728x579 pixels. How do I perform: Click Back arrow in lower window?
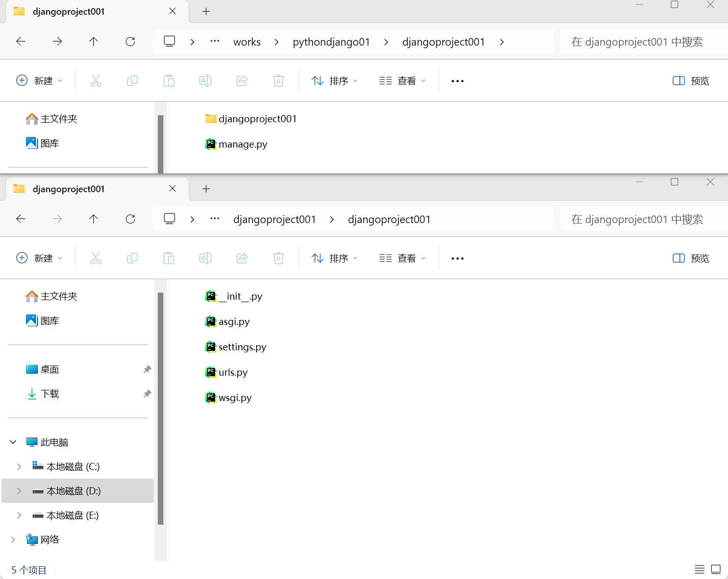[21, 219]
